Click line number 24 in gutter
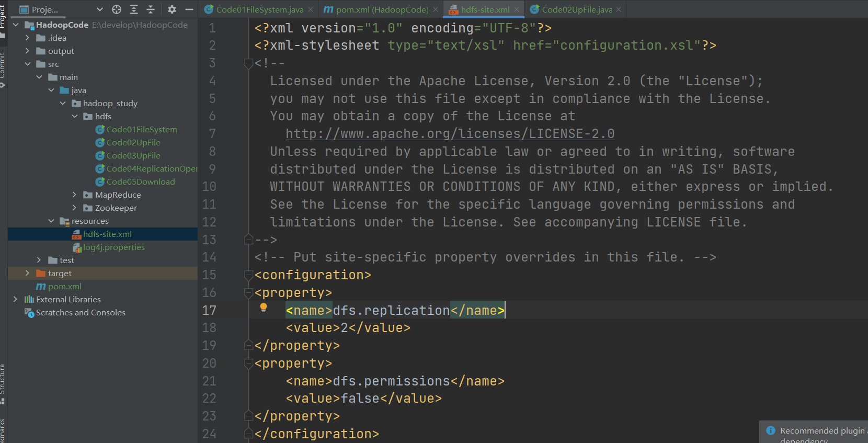 coord(209,434)
